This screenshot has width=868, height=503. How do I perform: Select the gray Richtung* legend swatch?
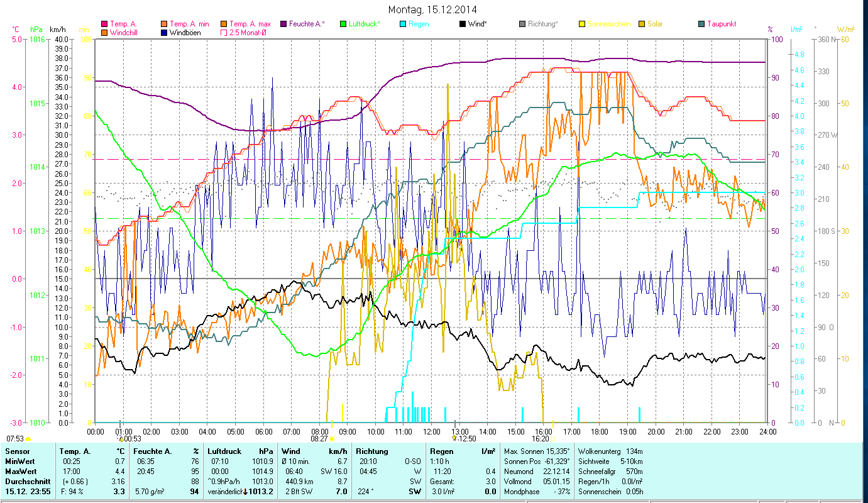pyautogui.click(x=522, y=24)
